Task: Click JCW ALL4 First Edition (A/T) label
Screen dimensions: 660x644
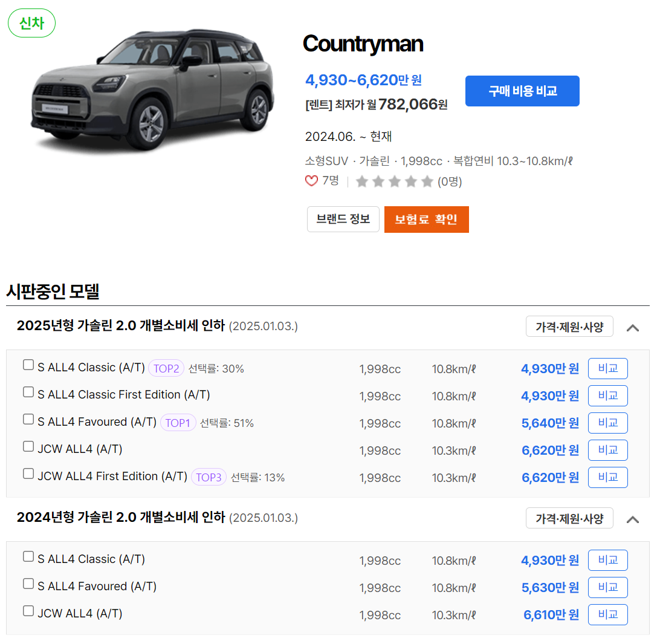Action: (x=112, y=476)
